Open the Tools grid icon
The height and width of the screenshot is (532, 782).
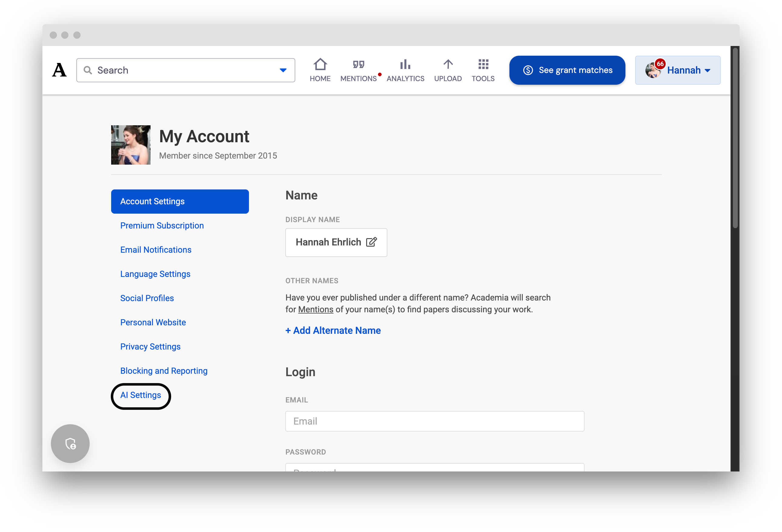click(x=483, y=64)
